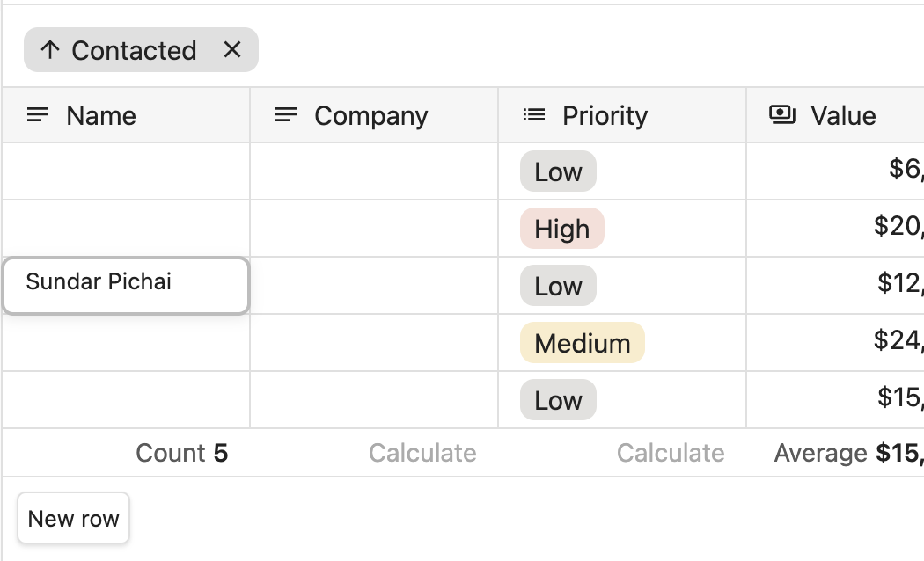Click the Value column currency icon

(781, 115)
